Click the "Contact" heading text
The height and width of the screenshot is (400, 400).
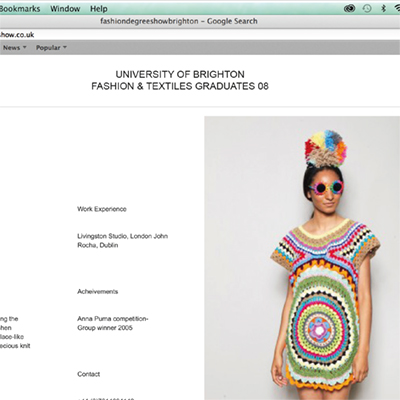coord(89,374)
